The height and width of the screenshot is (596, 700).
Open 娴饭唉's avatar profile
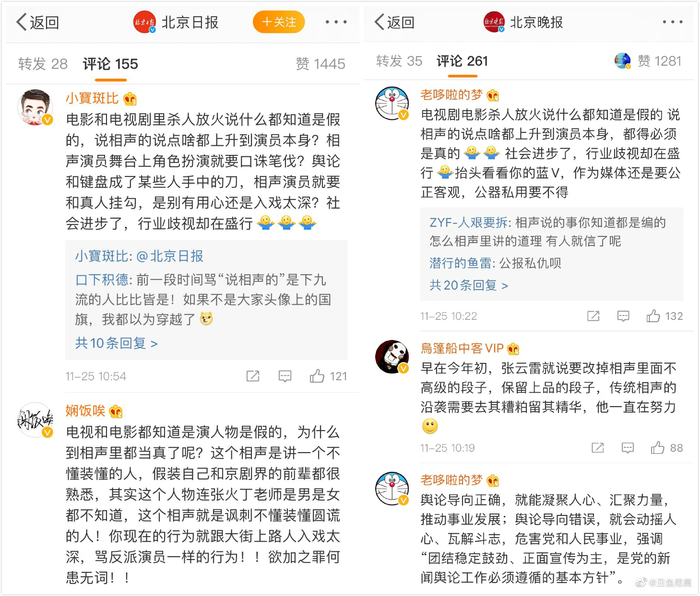pos(36,420)
